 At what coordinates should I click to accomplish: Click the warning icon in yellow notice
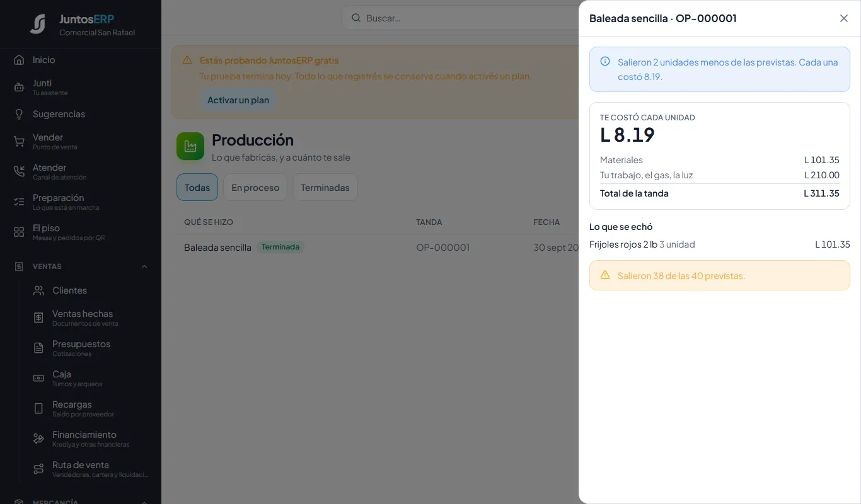605,275
